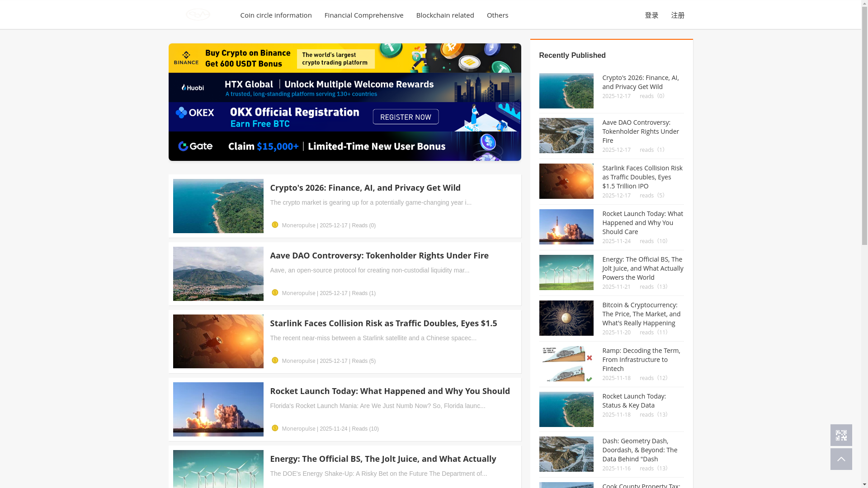Open sidebar link Rocket Launch Today: Status & Key Data
The width and height of the screenshot is (868, 488).
[634, 400]
